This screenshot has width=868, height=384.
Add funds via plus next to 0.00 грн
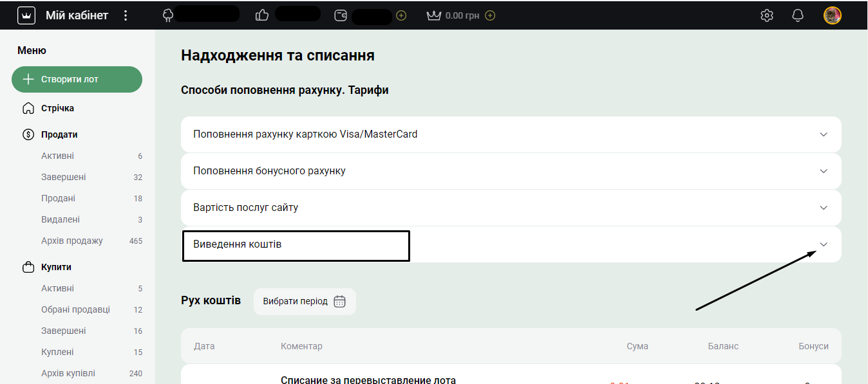490,15
